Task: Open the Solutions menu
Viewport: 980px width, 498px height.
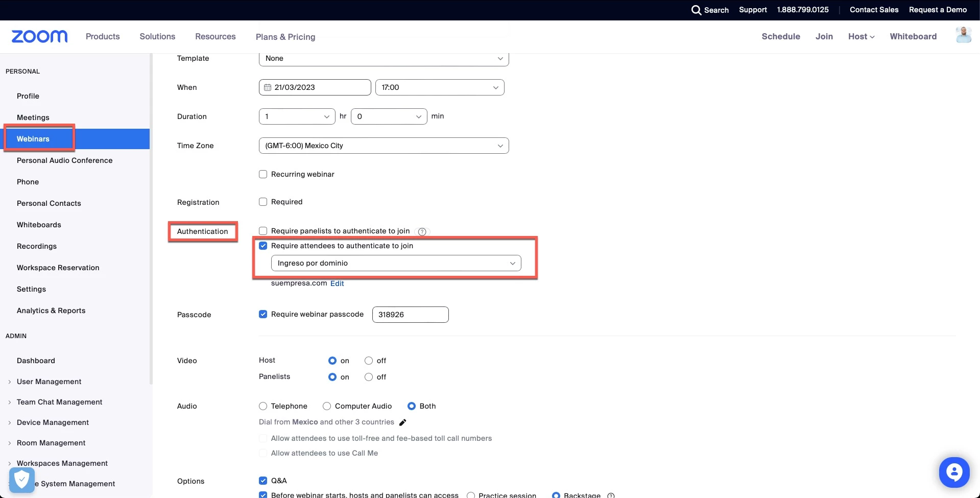Action: tap(157, 36)
